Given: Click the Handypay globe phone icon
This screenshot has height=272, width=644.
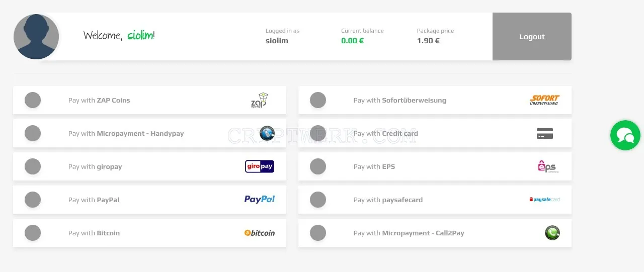Looking at the screenshot, I should 267,133.
